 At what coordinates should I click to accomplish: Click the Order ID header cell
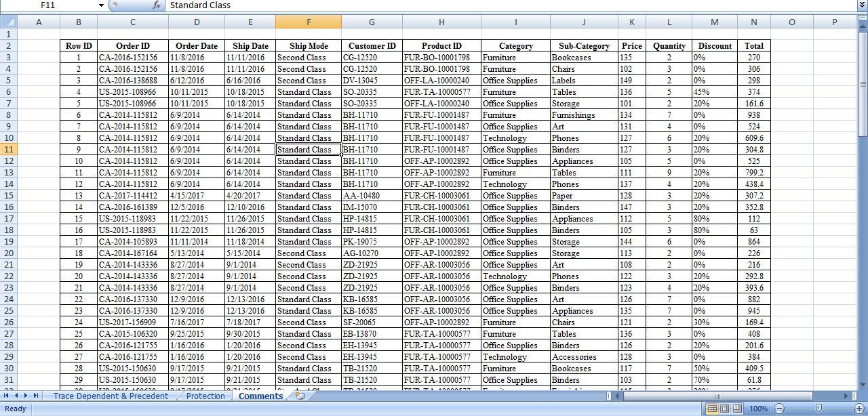pyautogui.click(x=133, y=46)
